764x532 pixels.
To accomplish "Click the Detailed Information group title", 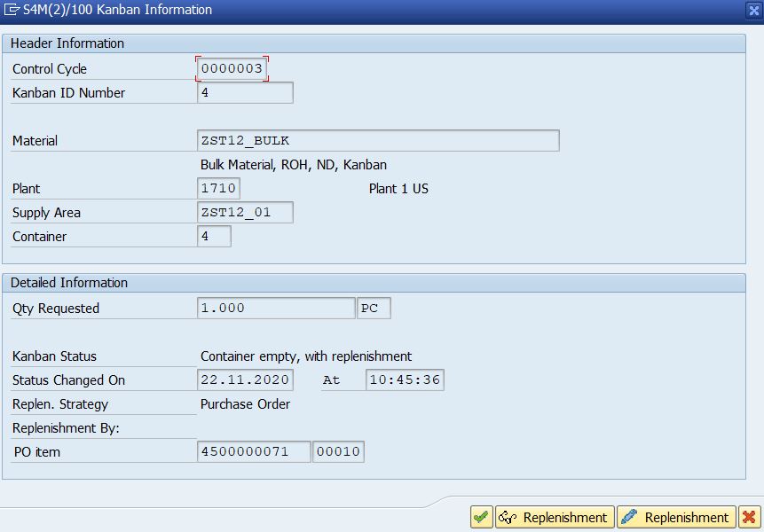I will pos(69,283).
